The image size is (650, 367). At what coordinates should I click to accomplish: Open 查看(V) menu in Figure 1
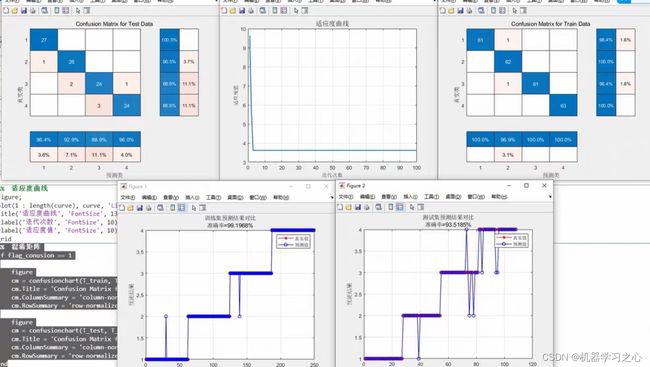(171, 197)
